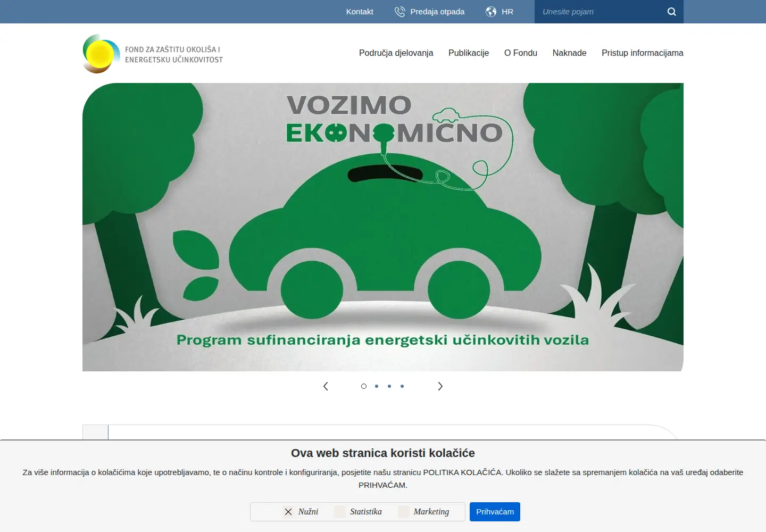Show previous slide with left arrow

326,386
